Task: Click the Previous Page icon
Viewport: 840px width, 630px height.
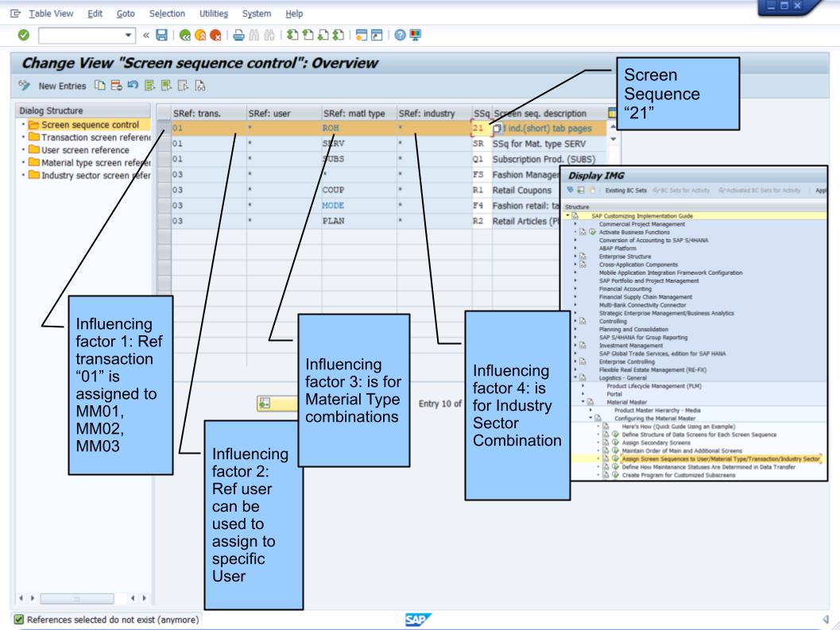Action: click(308, 36)
